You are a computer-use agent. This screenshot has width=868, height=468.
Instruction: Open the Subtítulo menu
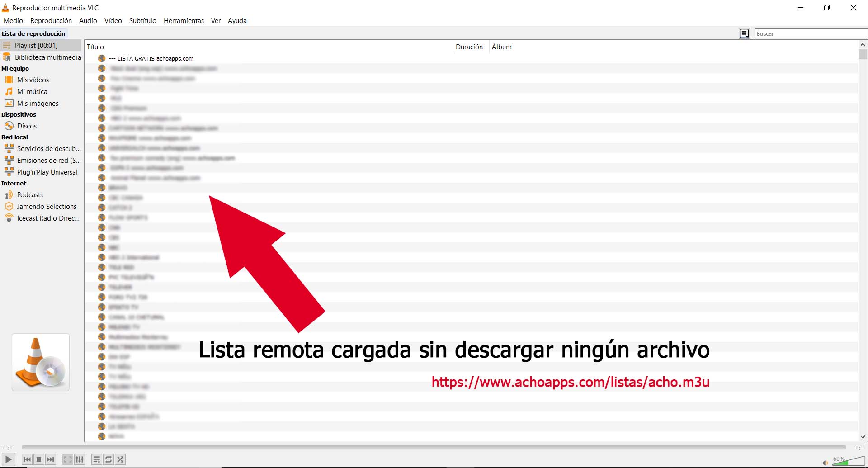tap(143, 21)
